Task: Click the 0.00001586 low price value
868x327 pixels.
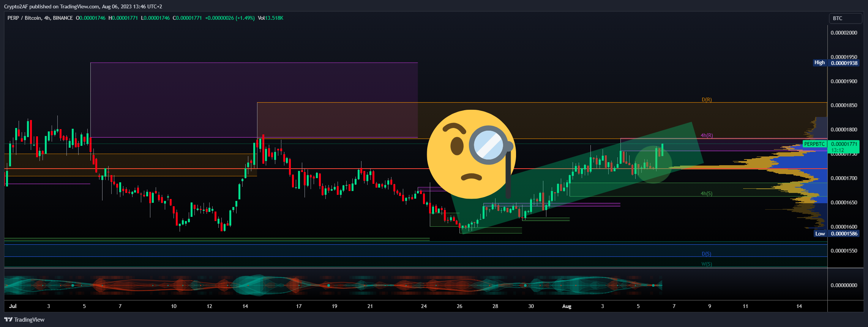Action: pos(844,234)
